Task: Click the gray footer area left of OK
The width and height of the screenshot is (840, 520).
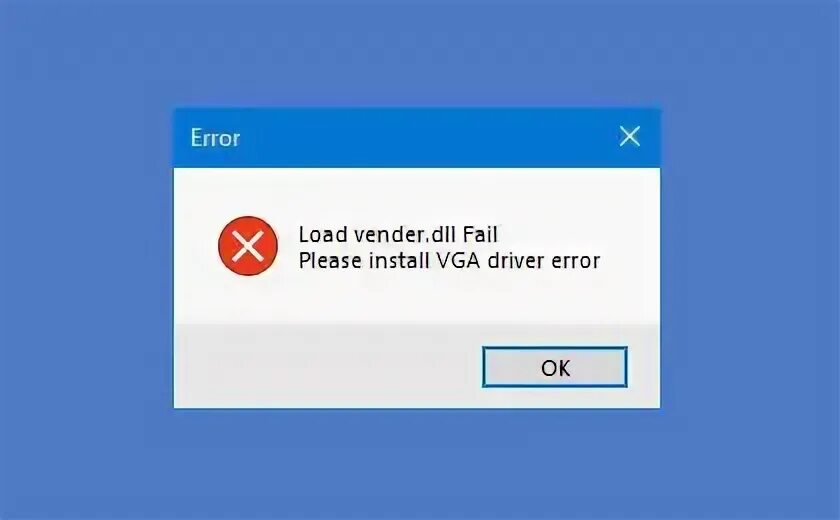Action: pos(327,366)
